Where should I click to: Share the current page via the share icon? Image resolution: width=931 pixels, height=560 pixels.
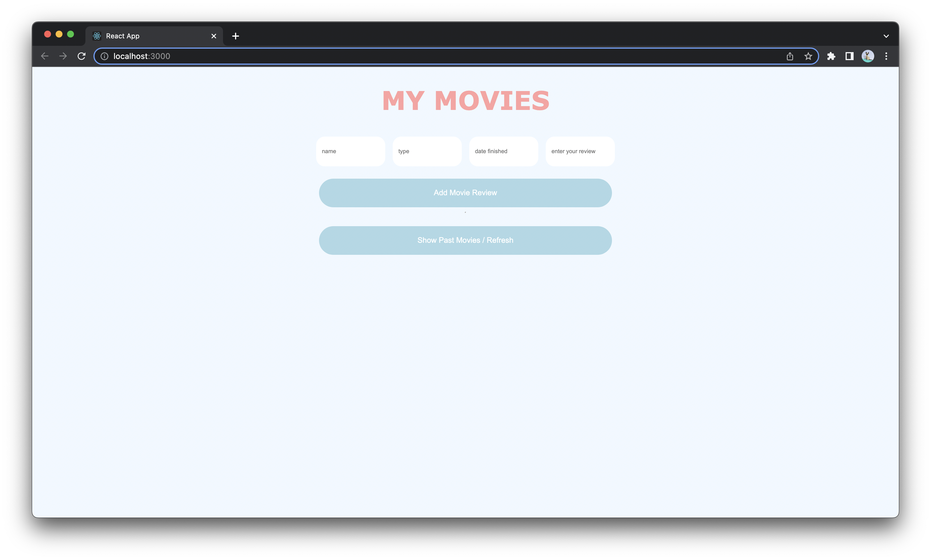(x=790, y=56)
